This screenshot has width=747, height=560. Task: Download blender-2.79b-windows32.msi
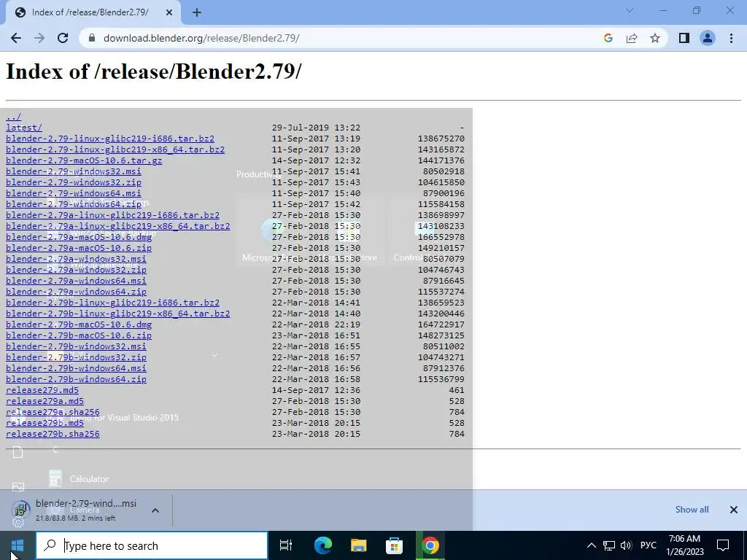click(x=76, y=346)
